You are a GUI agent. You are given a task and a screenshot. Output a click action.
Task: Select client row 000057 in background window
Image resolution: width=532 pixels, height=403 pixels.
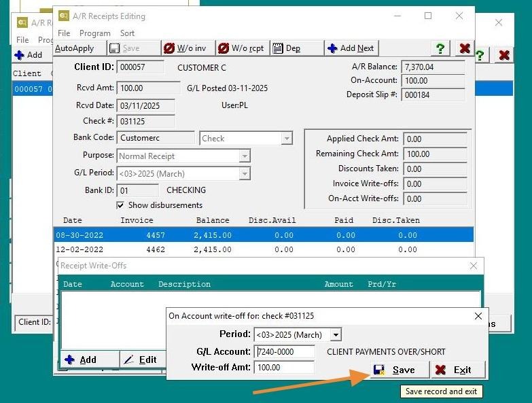(x=33, y=89)
